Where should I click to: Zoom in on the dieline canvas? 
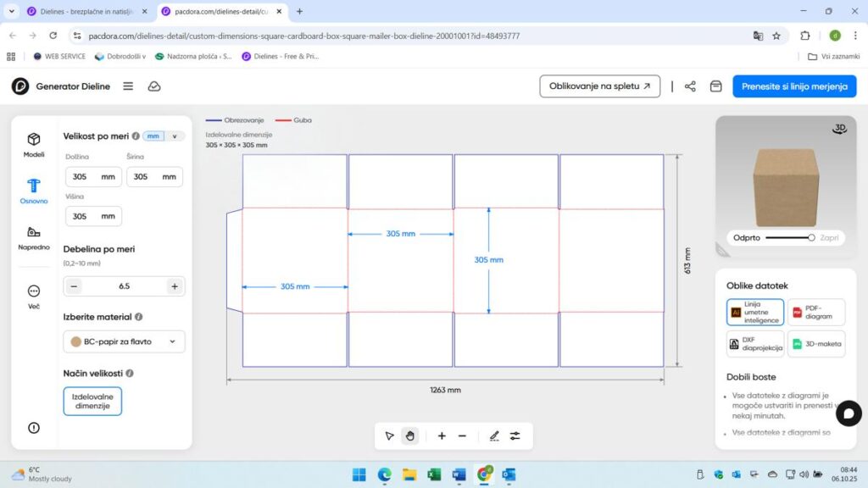[x=442, y=435]
